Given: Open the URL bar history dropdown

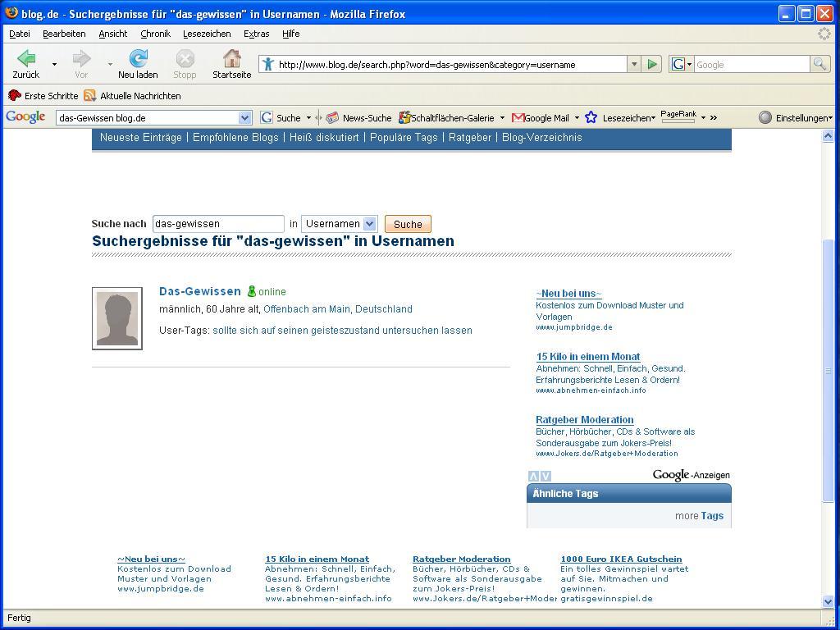Looking at the screenshot, I should click(x=633, y=64).
